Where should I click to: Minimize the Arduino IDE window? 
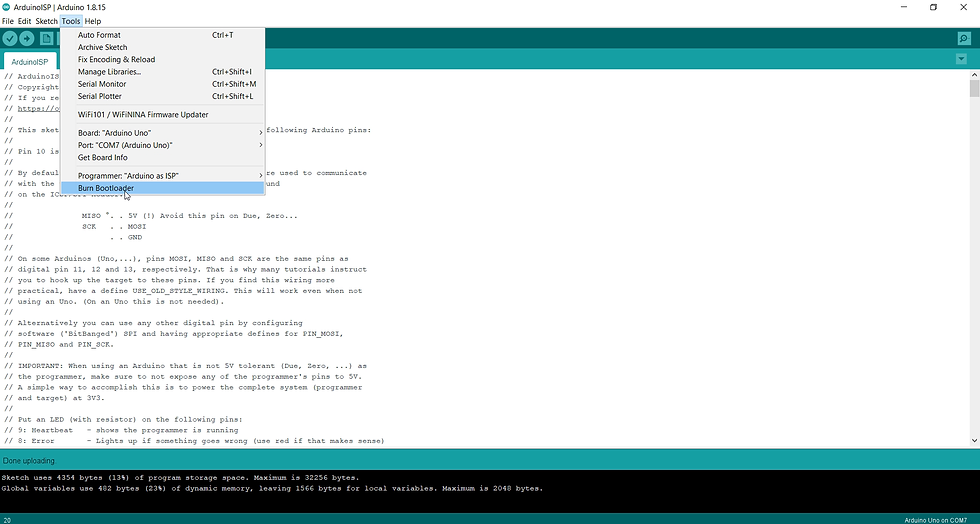[904, 7]
